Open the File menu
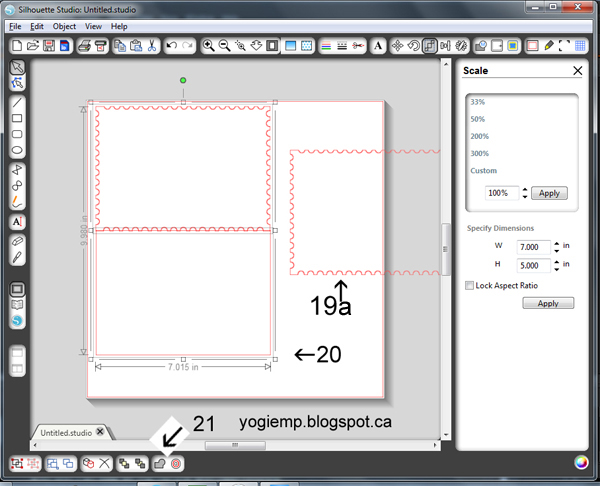600x486 pixels. point(15,26)
